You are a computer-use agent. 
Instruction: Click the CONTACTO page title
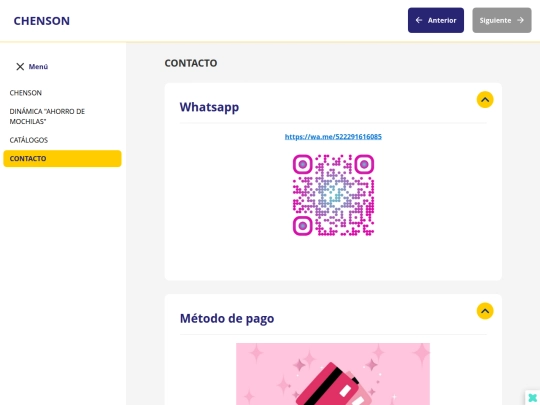click(191, 63)
